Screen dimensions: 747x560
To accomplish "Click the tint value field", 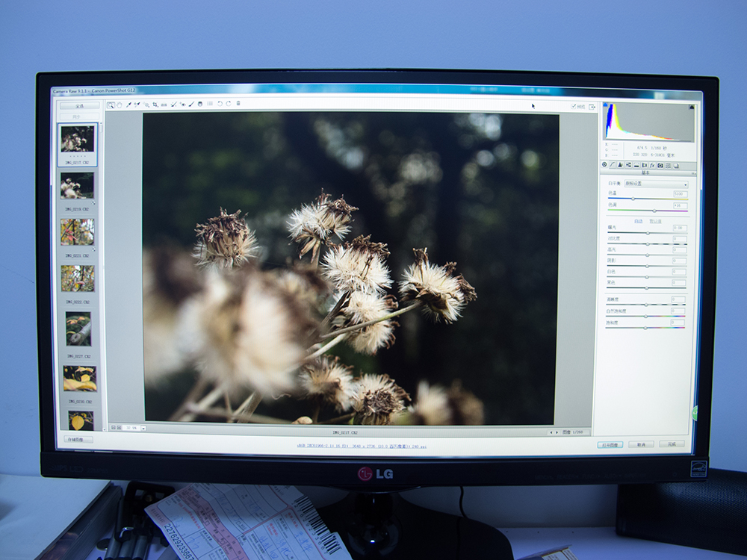I will click(x=680, y=205).
